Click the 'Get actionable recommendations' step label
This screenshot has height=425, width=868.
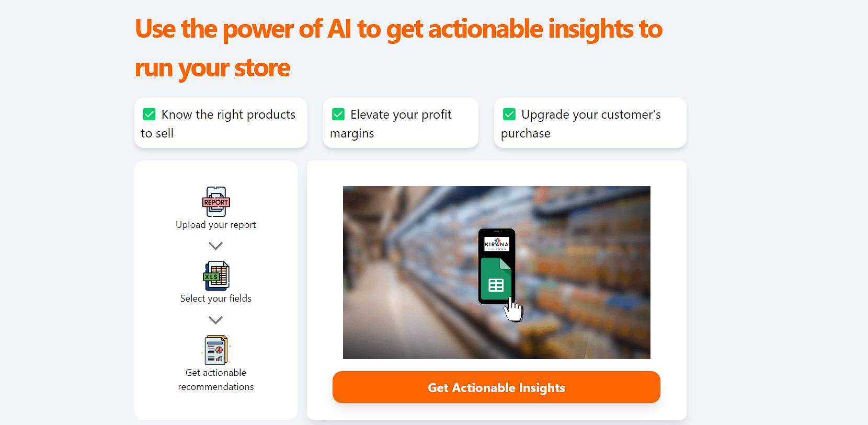[216, 380]
